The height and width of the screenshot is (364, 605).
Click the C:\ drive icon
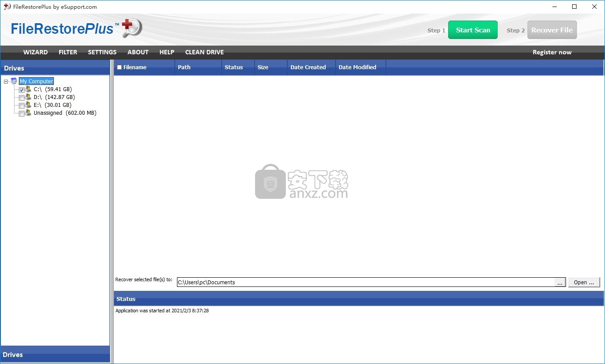pos(28,89)
